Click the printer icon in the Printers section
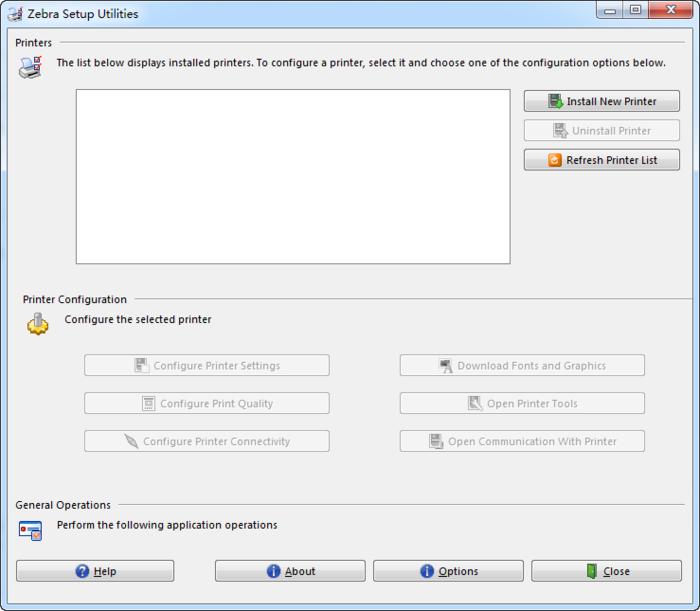 pos(30,67)
